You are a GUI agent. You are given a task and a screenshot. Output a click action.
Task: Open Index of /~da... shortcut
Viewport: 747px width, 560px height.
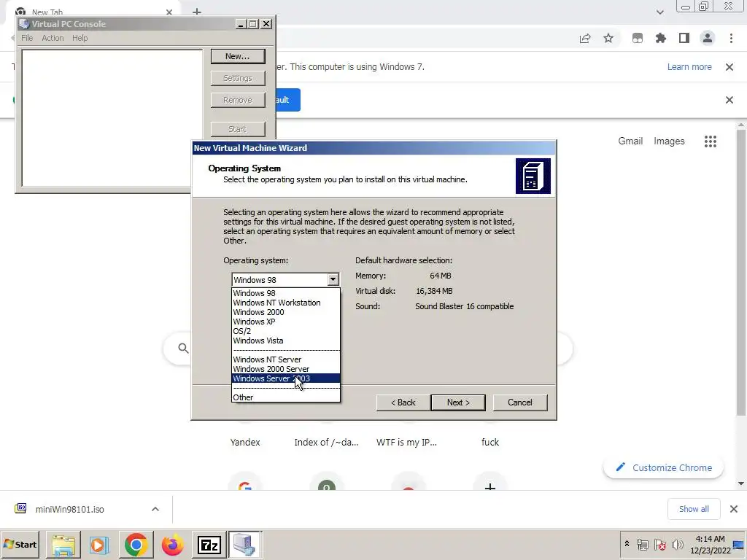[326, 443]
